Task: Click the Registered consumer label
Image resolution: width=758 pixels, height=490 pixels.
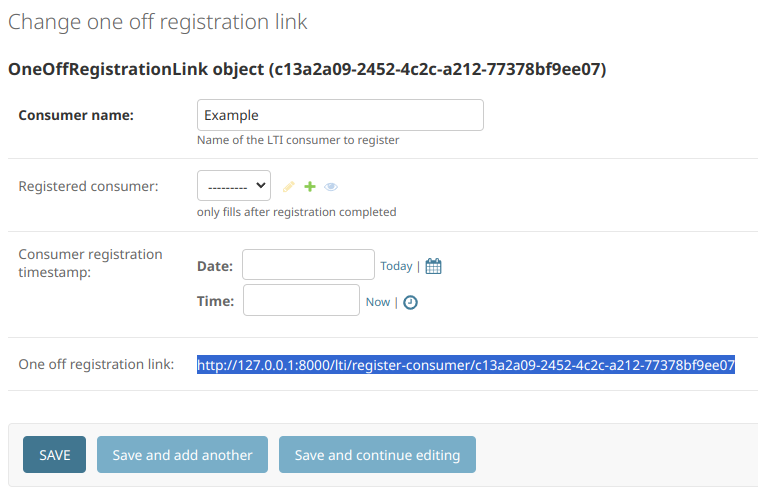Action: 88,187
